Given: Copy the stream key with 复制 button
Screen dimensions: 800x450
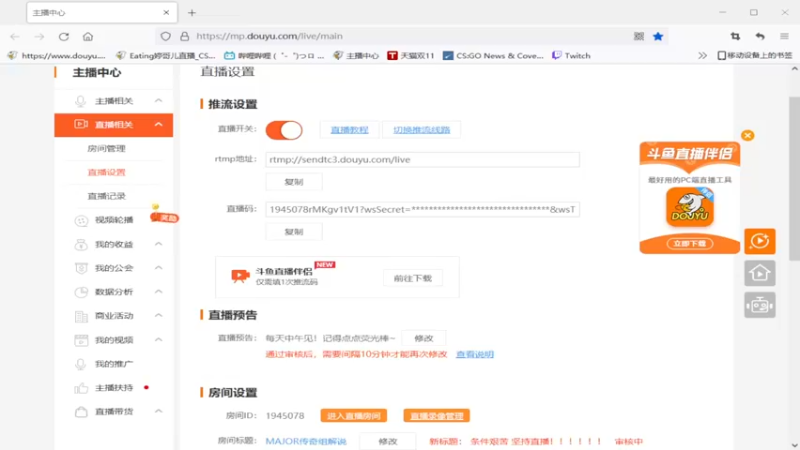Looking at the screenshot, I should tap(294, 232).
